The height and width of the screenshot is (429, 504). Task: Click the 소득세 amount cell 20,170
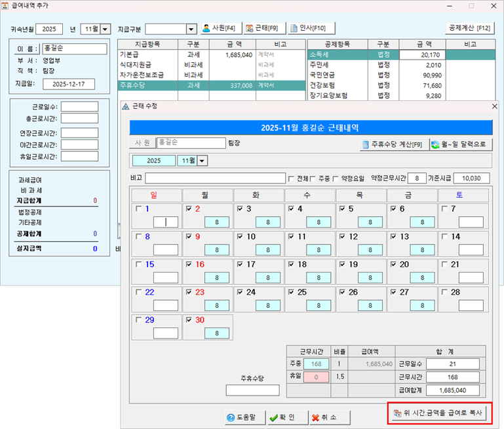tap(422, 55)
